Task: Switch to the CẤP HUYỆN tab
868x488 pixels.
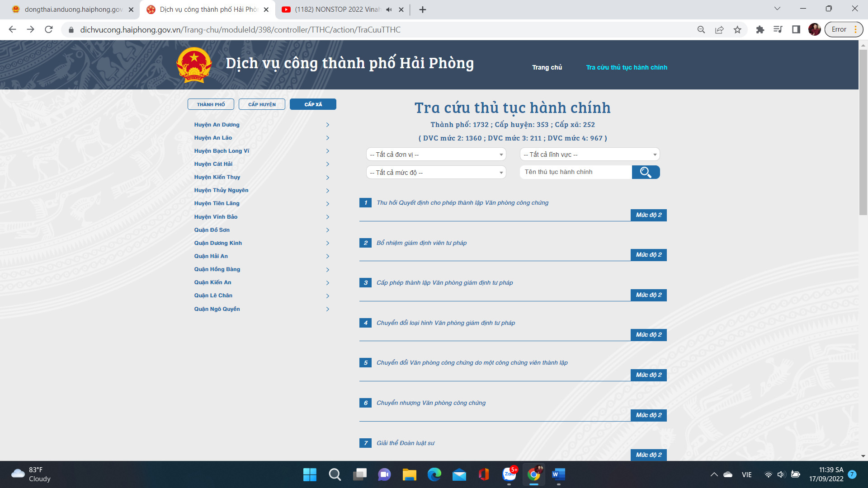Action: click(x=262, y=104)
